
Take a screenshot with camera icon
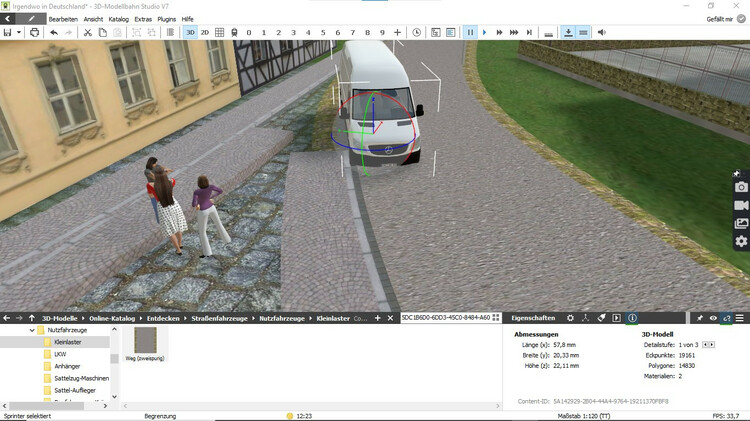741,187
